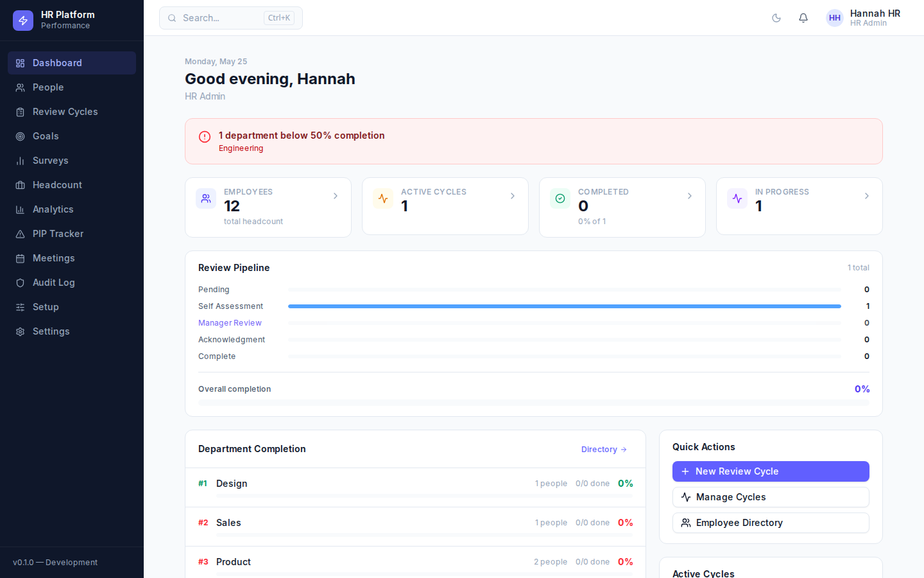Click the Manager Review pipeline stage link
The height and width of the screenshot is (578, 924).
pyautogui.click(x=230, y=323)
